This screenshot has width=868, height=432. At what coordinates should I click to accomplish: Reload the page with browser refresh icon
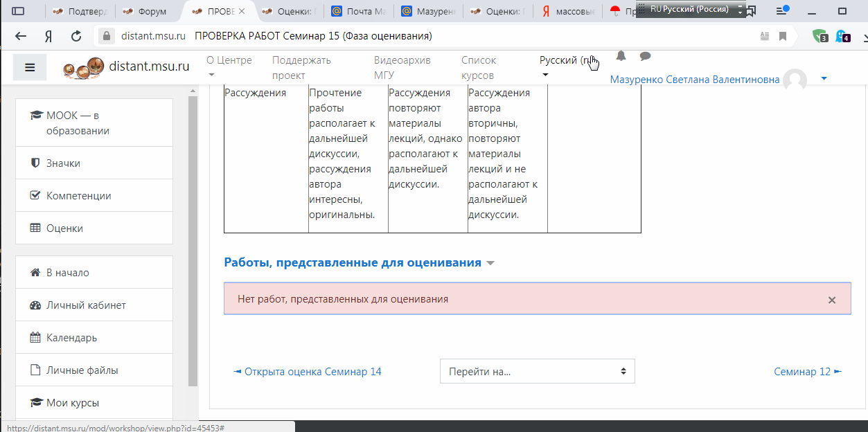pos(76,36)
